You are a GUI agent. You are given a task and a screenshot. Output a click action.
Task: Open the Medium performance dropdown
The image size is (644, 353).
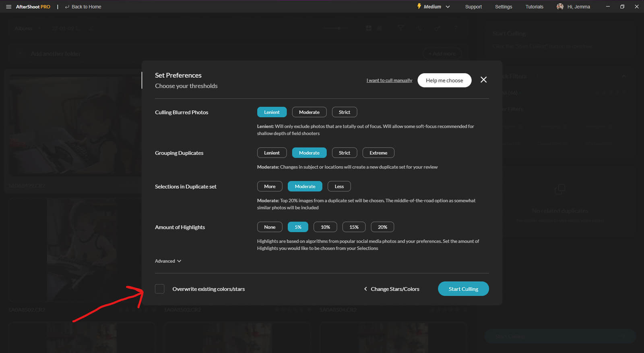click(448, 7)
